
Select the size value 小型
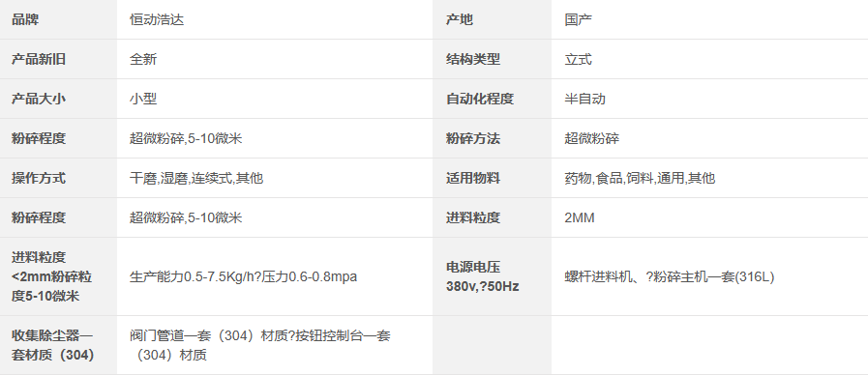tap(143, 99)
